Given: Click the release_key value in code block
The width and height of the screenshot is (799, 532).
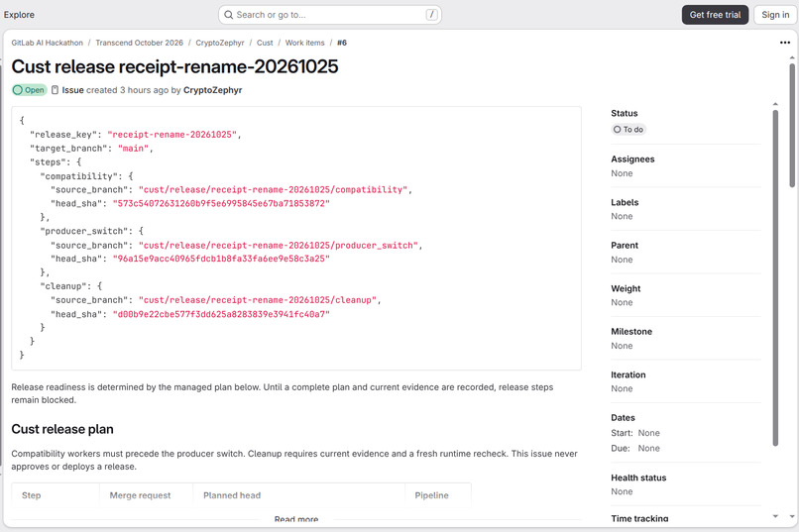Looking at the screenshot, I should tap(172, 135).
